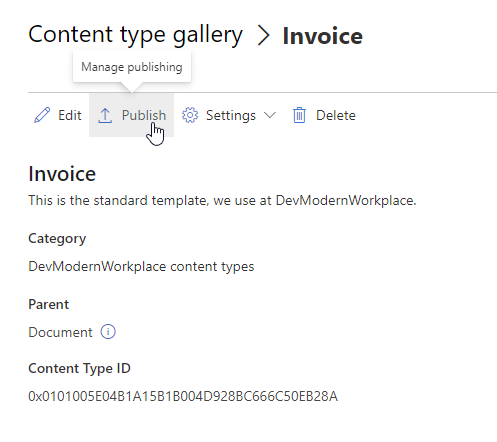This screenshot has width=497, height=442.
Task: Click the Invoice content type heading
Action: (x=62, y=174)
